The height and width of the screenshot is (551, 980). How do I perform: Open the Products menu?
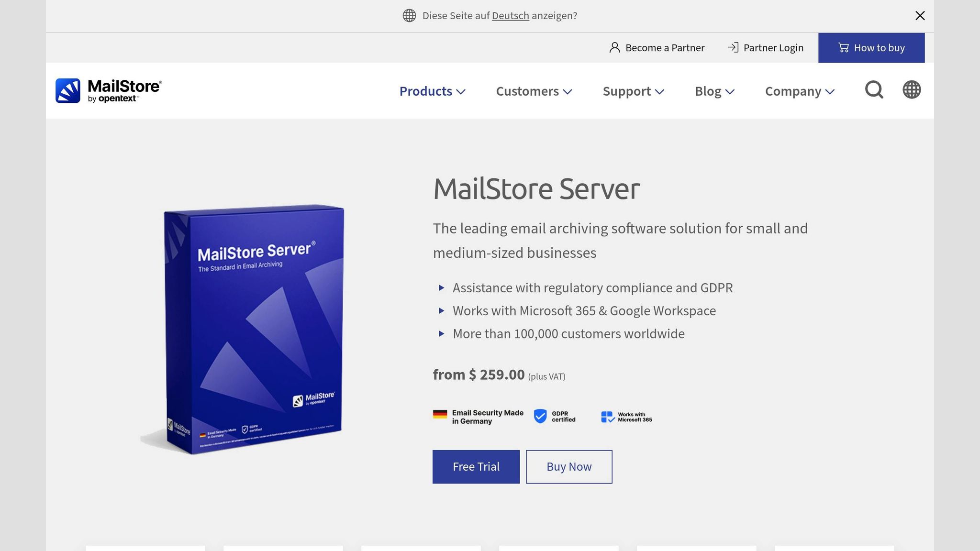(x=433, y=91)
